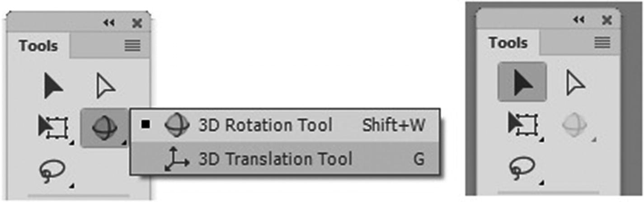This screenshot has height=202, width=644.
Task: Open panel menu above the highlighted Selection tool
Action: point(602,43)
